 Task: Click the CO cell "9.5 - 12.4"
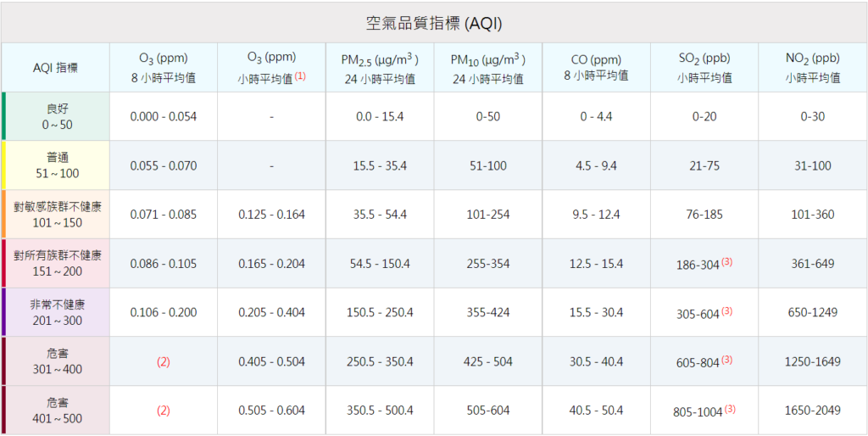pyautogui.click(x=596, y=215)
